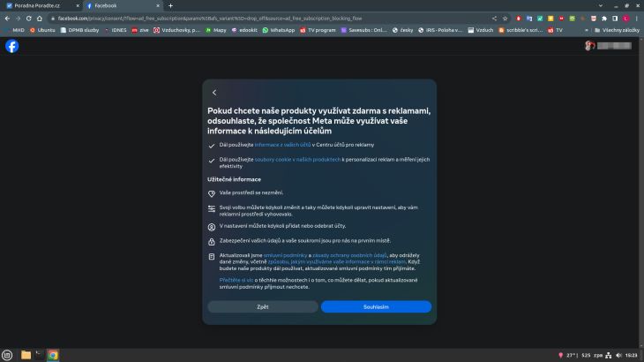Screen dimensions: 644x362
Task: Open the tab search dropdown arrow
Action: (x=601, y=6)
